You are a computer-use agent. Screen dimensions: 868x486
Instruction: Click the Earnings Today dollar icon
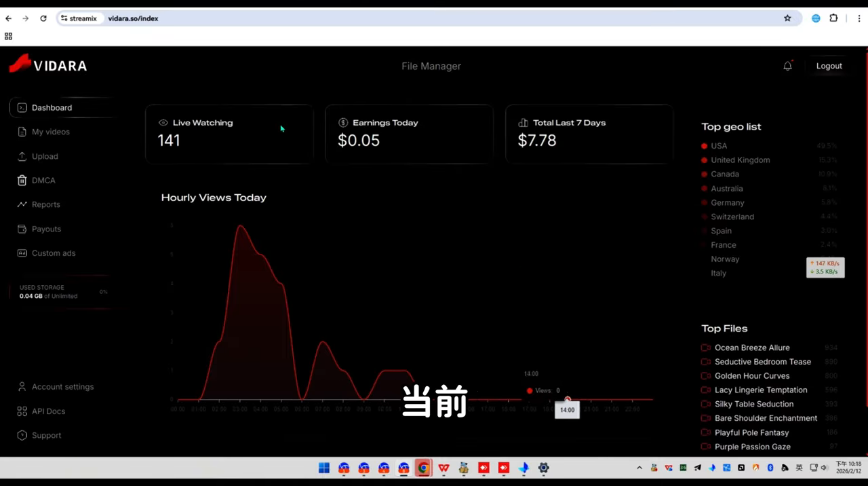pos(343,123)
